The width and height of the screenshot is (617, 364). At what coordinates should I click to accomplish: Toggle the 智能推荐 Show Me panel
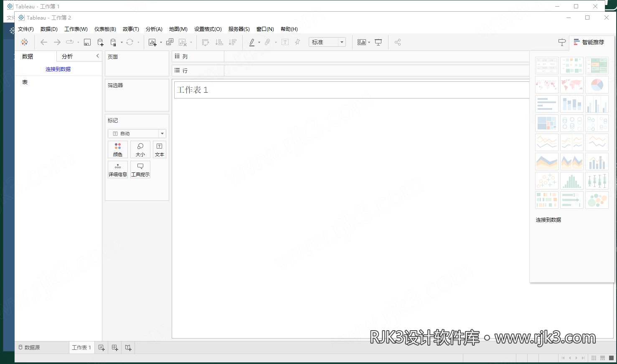click(589, 42)
